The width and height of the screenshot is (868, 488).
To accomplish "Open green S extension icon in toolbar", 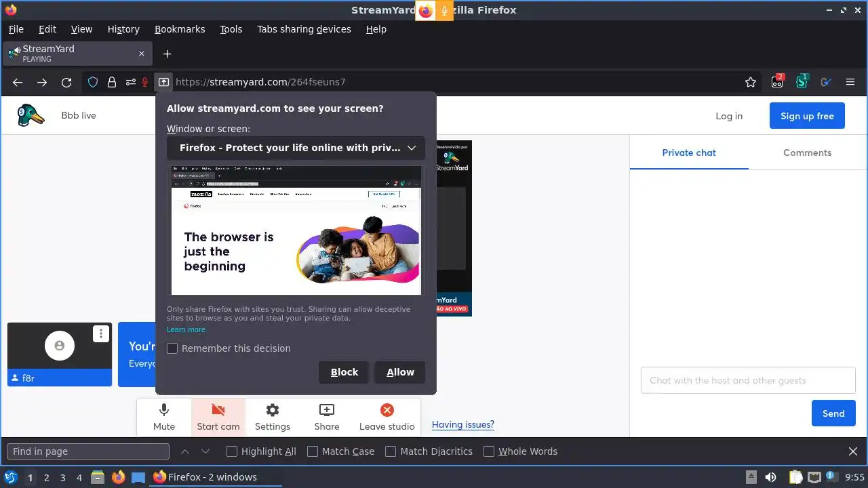I will 802,81.
